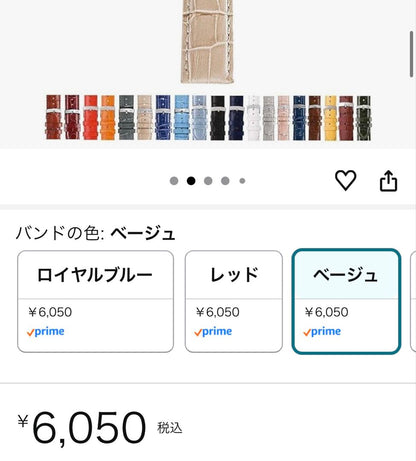
Task: Select the レッド band color option
Action: point(234,301)
